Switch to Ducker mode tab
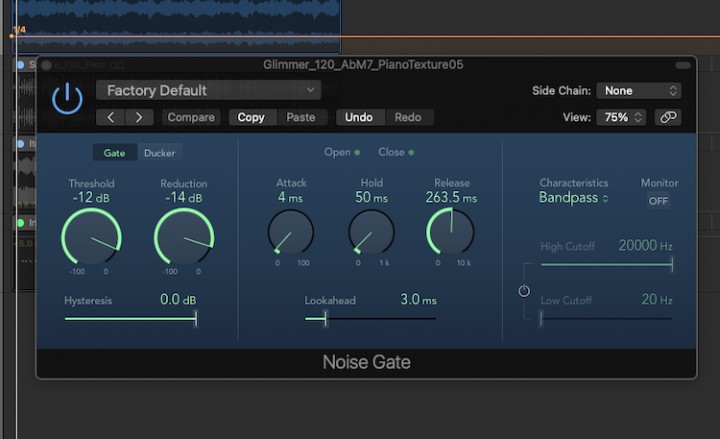720x439 pixels. point(159,153)
